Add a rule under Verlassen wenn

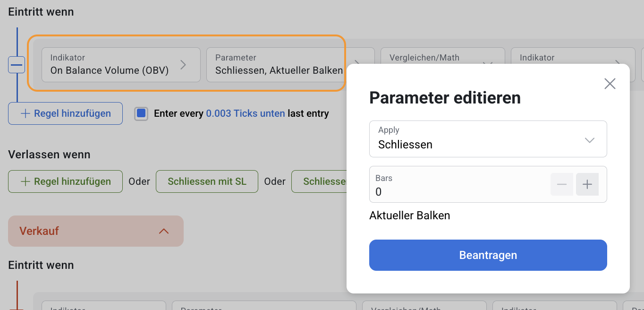65,181
